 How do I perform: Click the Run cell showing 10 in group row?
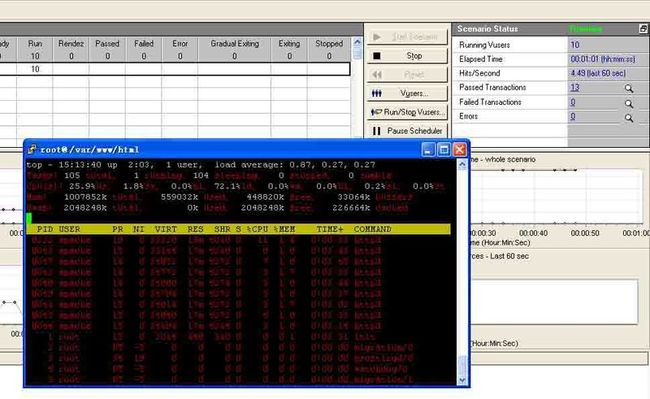pyautogui.click(x=35, y=69)
